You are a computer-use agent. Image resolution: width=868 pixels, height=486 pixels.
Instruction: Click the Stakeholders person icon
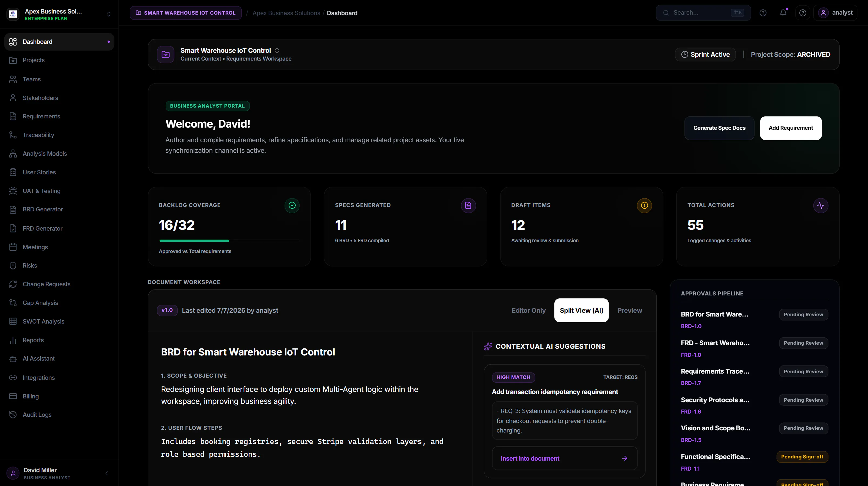(x=13, y=98)
